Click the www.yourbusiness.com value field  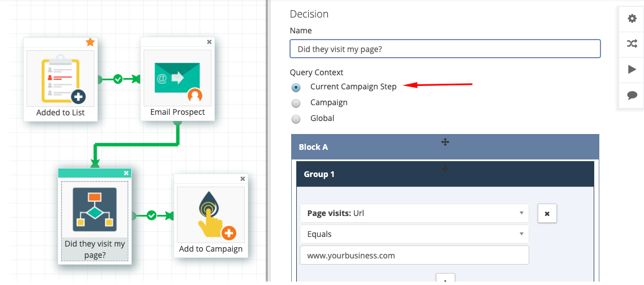(x=414, y=255)
